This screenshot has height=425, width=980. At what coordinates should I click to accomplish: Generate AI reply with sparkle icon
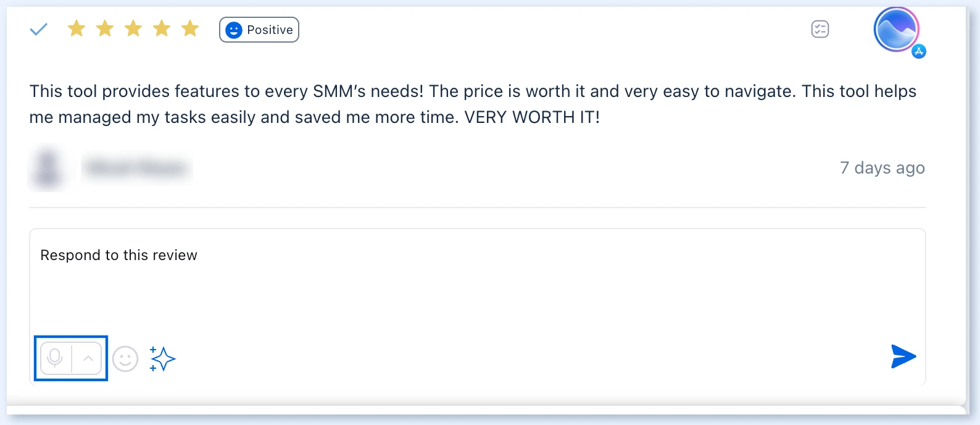[x=162, y=359]
